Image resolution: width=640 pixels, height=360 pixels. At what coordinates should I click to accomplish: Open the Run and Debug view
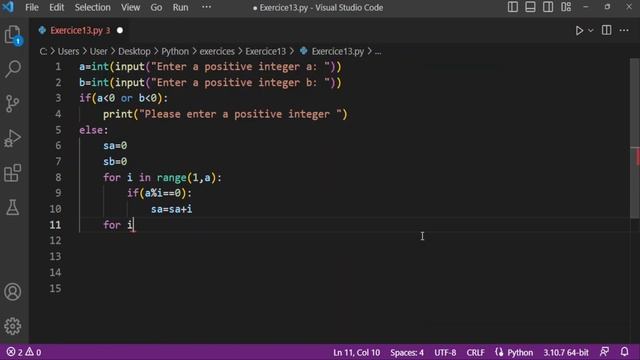[x=13, y=138]
